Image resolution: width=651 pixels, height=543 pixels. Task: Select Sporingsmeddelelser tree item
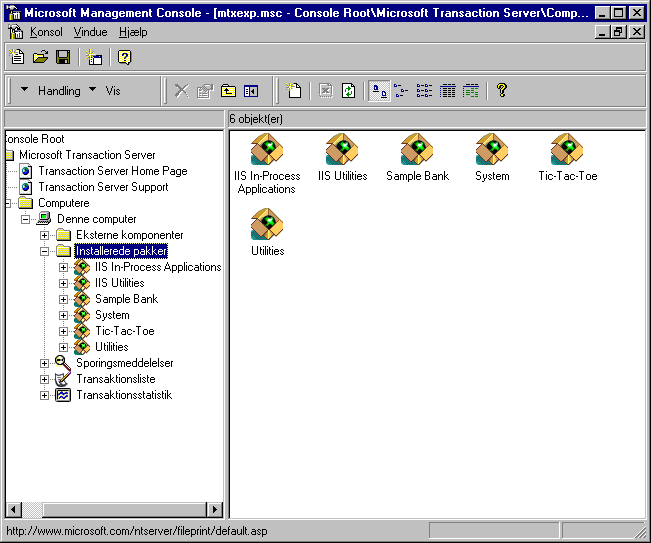click(125, 363)
